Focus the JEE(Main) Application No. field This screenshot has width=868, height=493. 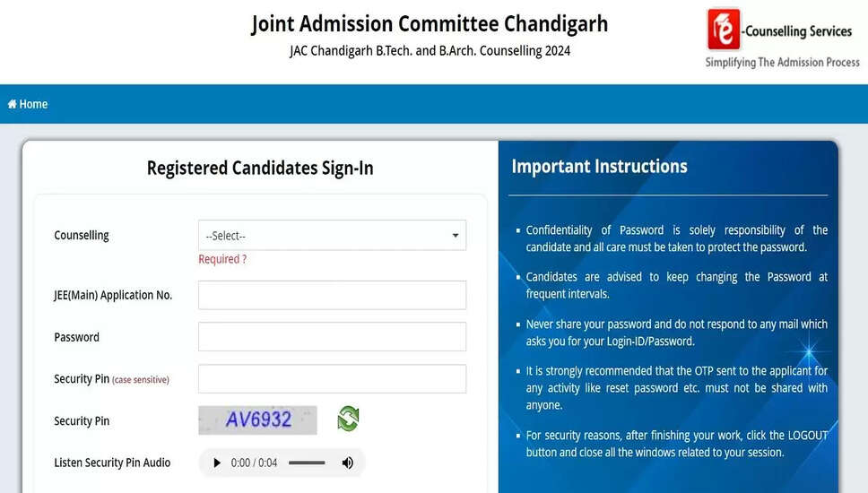click(x=332, y=295)
